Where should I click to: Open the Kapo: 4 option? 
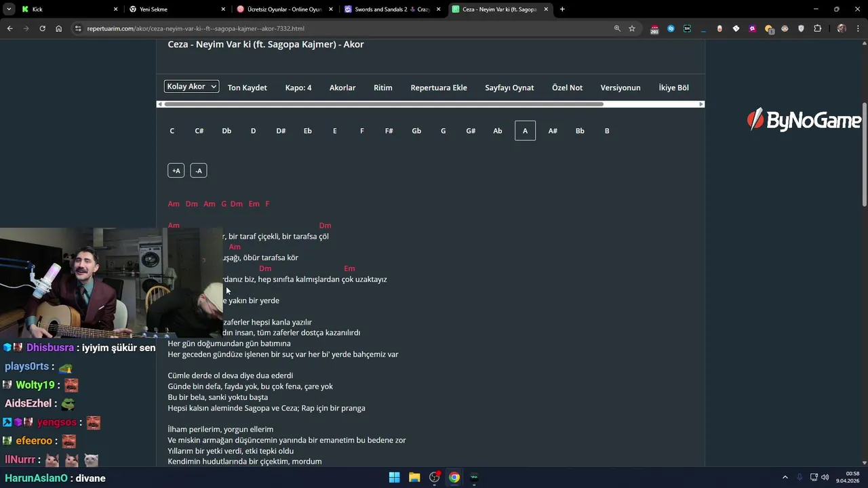298,87
